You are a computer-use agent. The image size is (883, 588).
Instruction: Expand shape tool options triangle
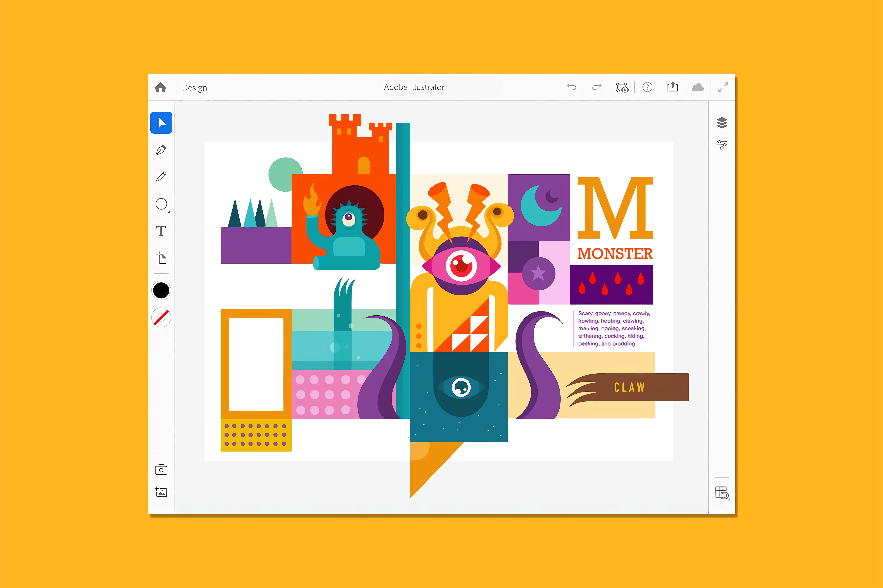(x=169, y=212)
